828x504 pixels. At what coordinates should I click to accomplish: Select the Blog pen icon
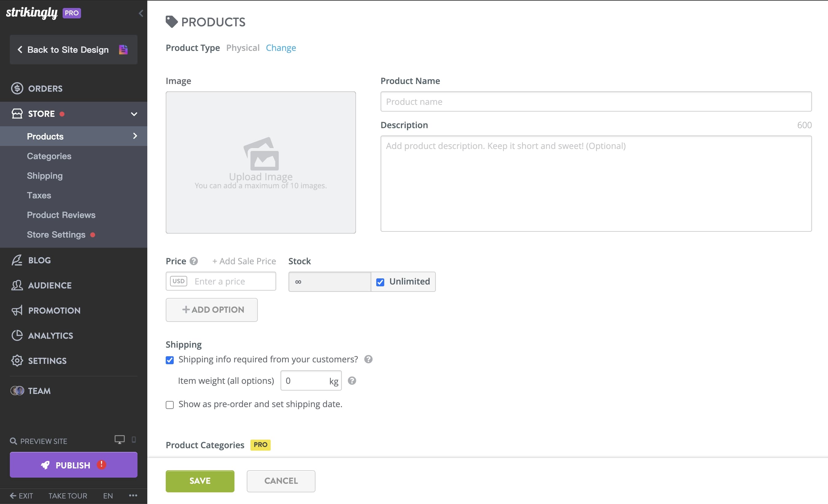17,260
